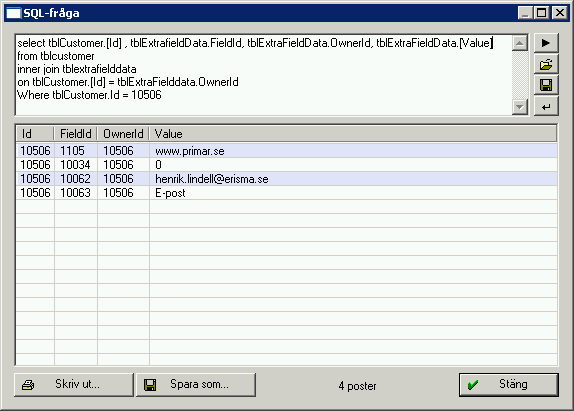Save the query using the floppy disk icon
The height and width of the screenshot is (411, 574).
pos(546,85)
